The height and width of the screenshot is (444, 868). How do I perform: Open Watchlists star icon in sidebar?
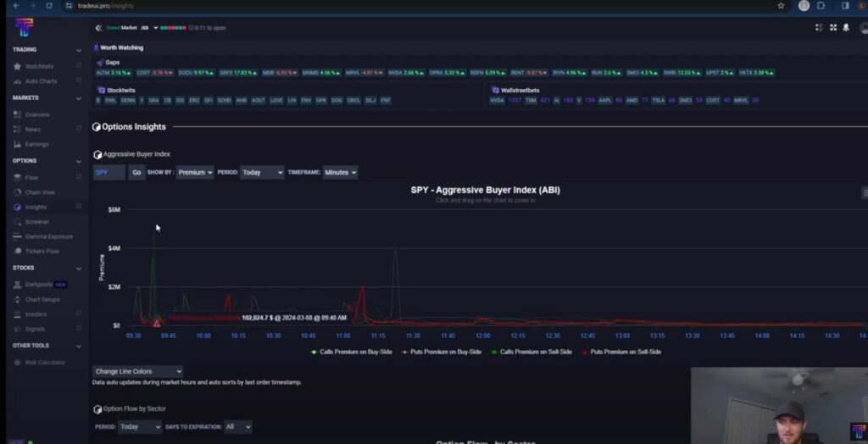click(17, 66)
